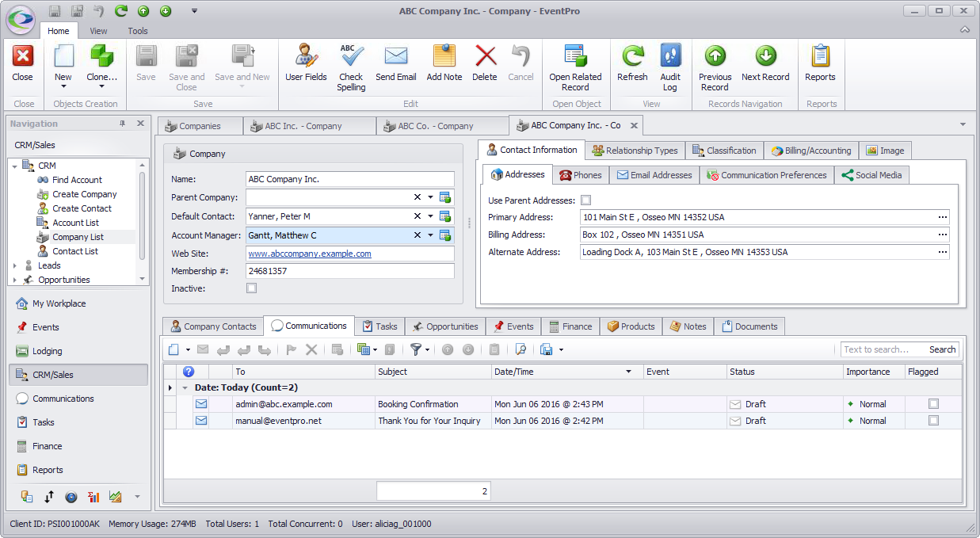
Task: Select Find Account in the tree
Action: pyautogui.click(x=77, y=180)
